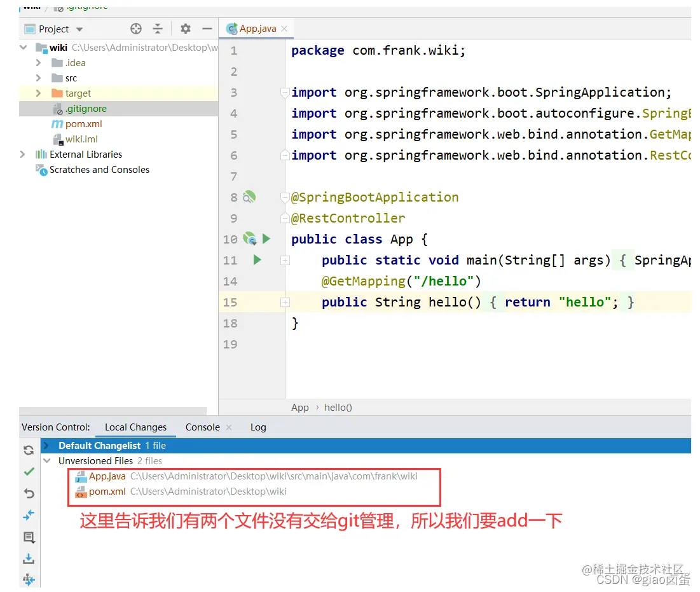Click @RestController annotation
Viewport: 700px width, 592px height.
click(348, 218)
